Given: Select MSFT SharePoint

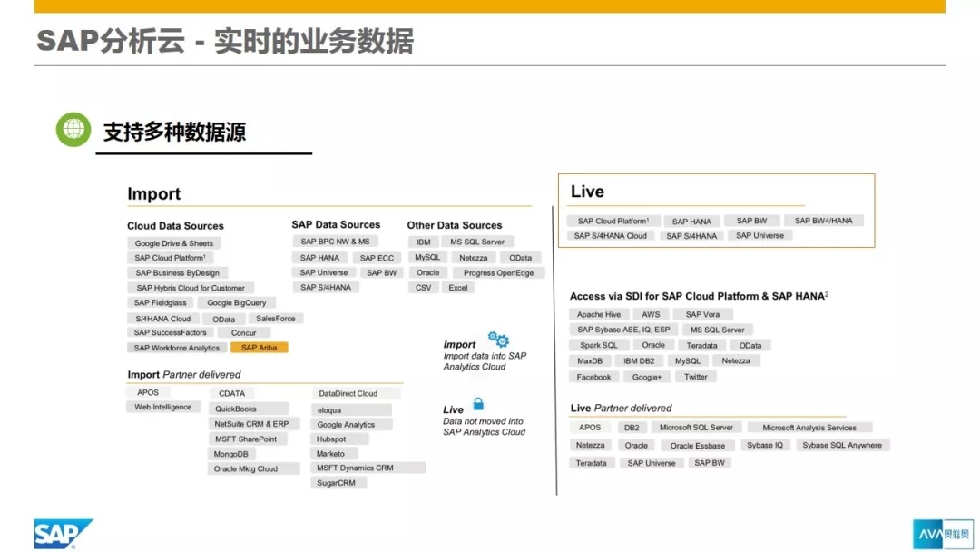Looking at the screenshot, I should click(x=246, y=439).
